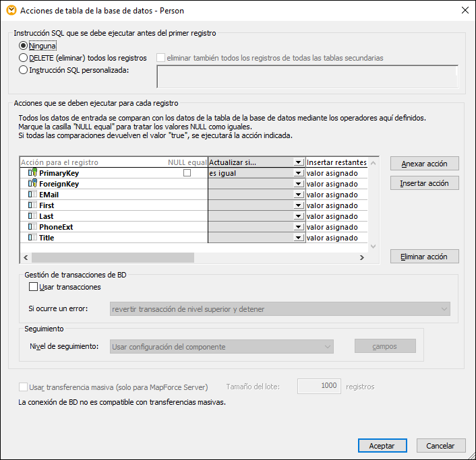Image resolution: width=476 pixels, height=460 pixels.
Task: Choose Instrucción SQL personalizada radio option
Action: pyautogui.click(x=24, y=69)
